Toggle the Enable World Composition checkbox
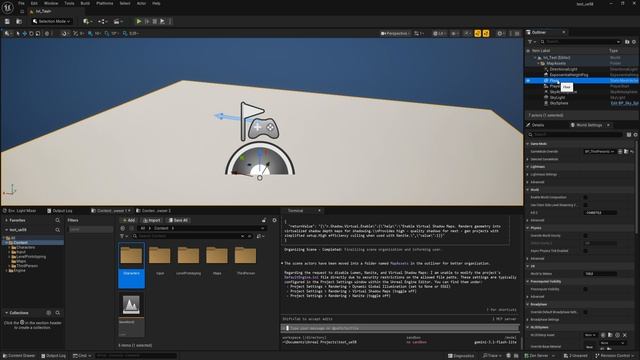Viewport: 640px width, 360px height. point(586,197)
